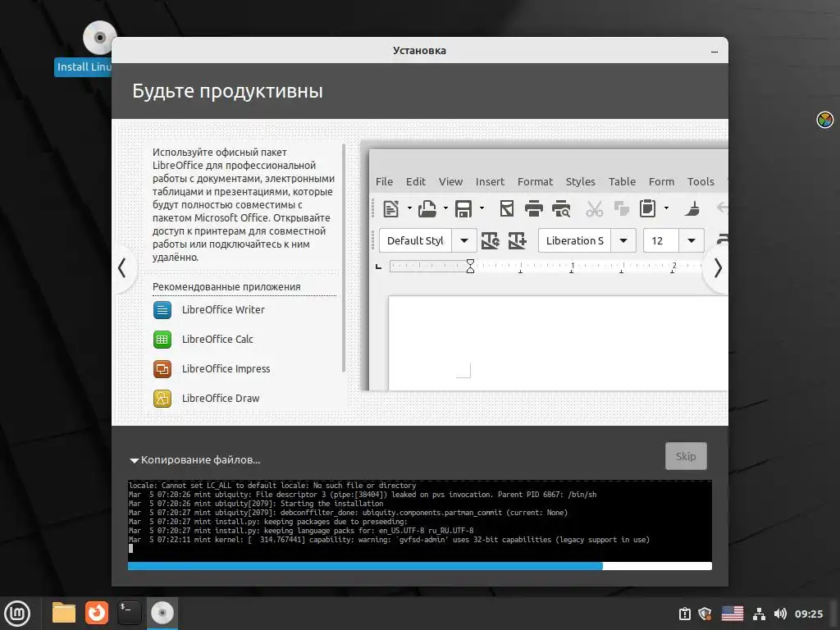
Task: Click the font size 12 field
Action: pos(661,240)
